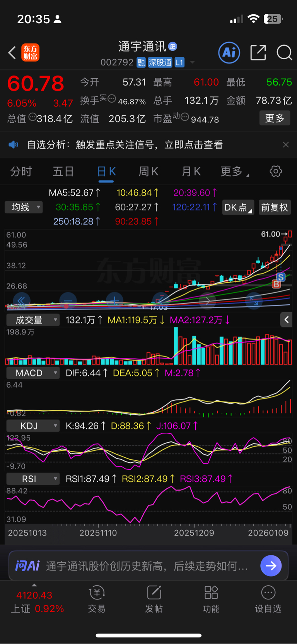Tap date label 20251209
This screenshot has height=644, width=297.
point(194,533)
